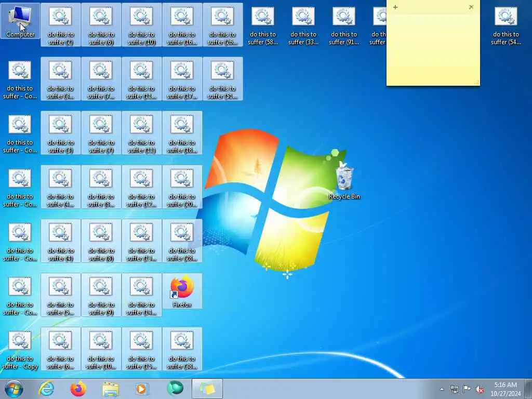The width and height of the screenshot is (532, 399).
Task: Open the green orb app on the taskbar
Action: tap(175, 388)
